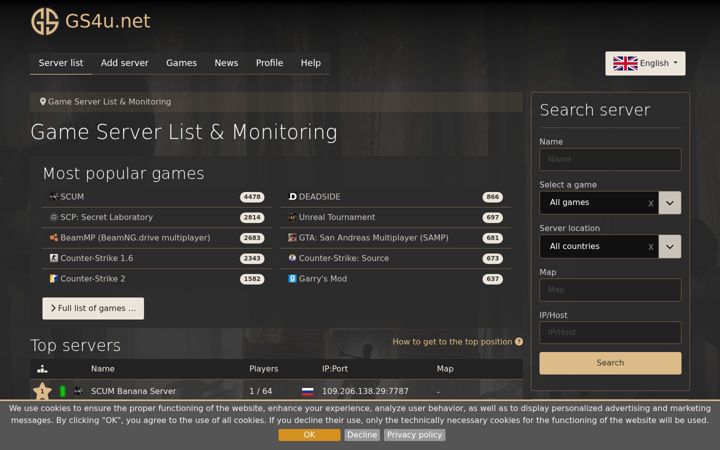The image size is (720, 450).
Task: Click the UK flag icon
Action: [x=625, y=63]
